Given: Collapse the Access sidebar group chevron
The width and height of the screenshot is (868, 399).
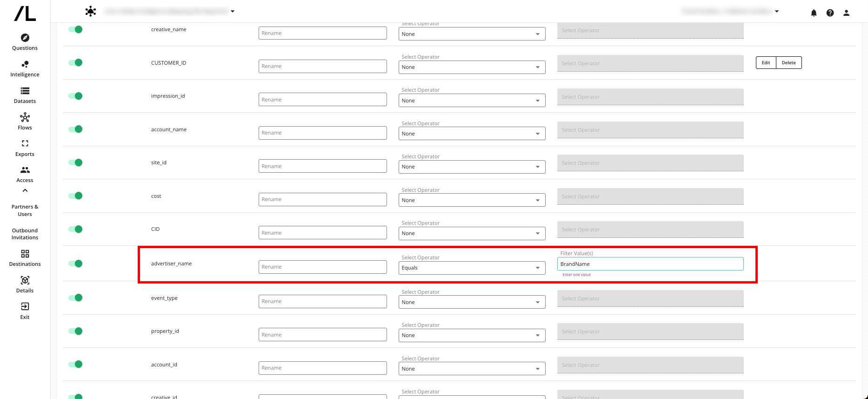Looking at the screenshot, I should click(25, 190).
